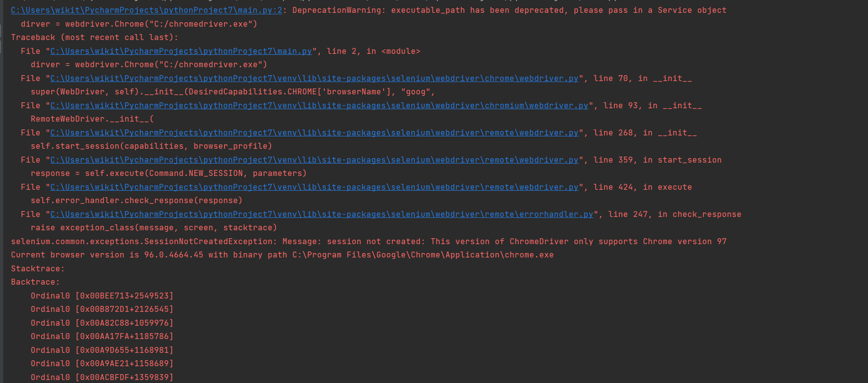Click the "raise exception_class" code line
This screenshot has height=383, width=868.
tap(154, 228)
